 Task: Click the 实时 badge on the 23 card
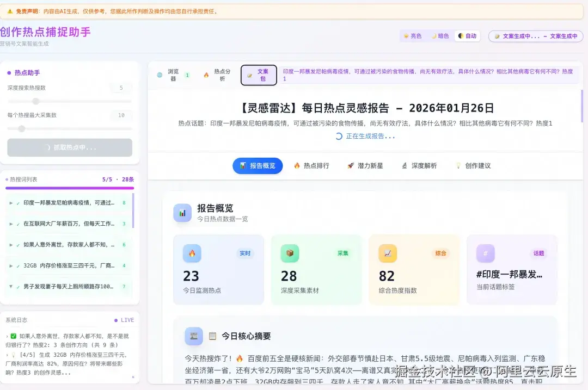(245, 253)
